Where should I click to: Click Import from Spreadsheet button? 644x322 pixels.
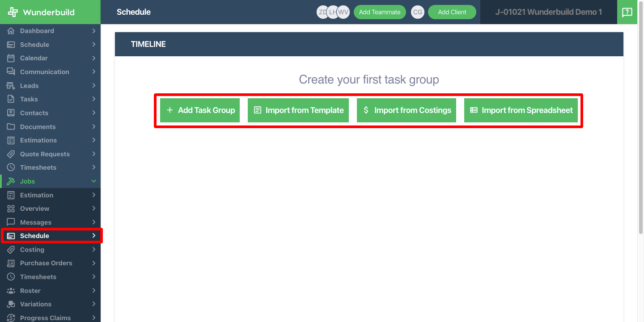521,110
